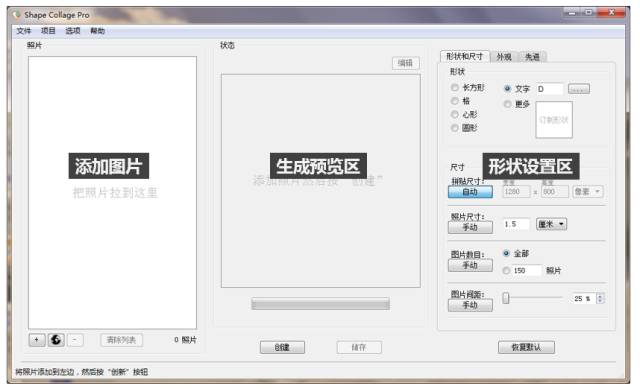640x392 pixels.
Task: Toggle the 手动 button under 照片尺寸
Action: pos(470,227)
